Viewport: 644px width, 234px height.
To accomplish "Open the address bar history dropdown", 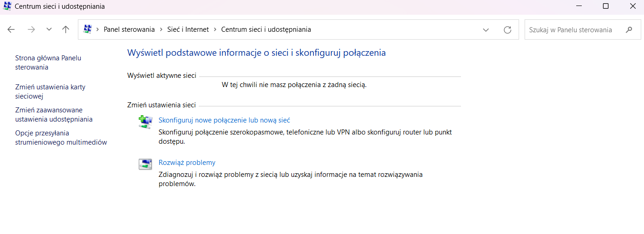I will click(x=486, y=30).
